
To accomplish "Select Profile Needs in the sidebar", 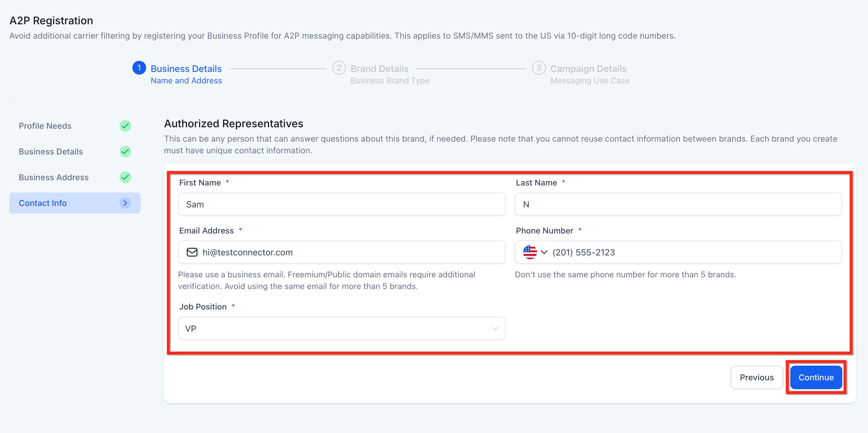I will click(45, 126).
